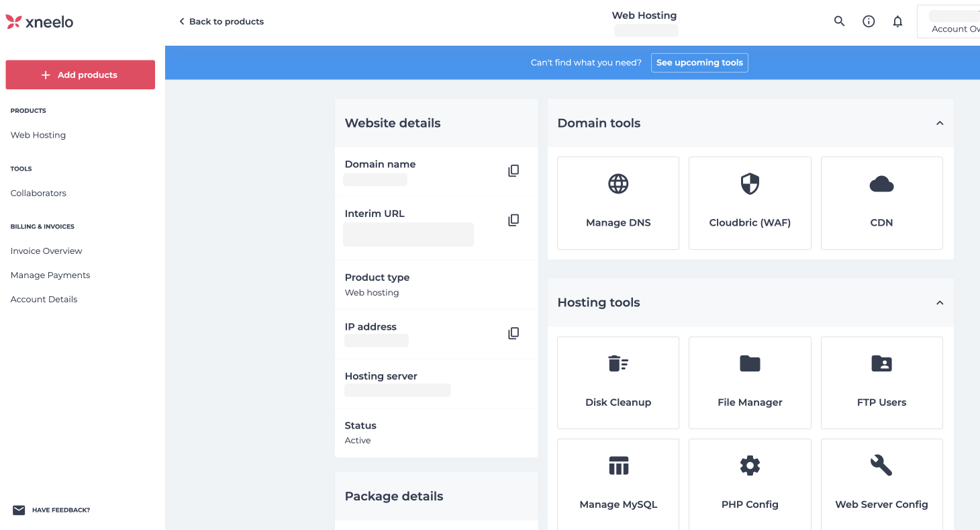The height and width of the screenshot is (530, 980).
Task: Click See upcoming tools button
Action: (699, 62)
